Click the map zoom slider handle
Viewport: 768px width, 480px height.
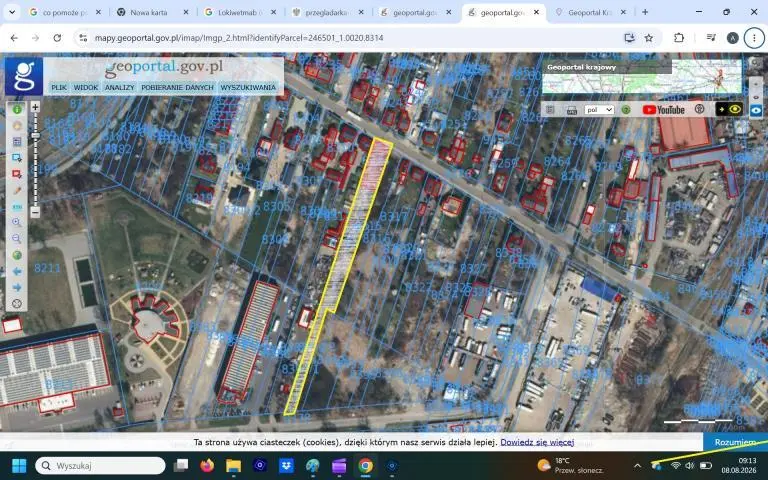[35, 136]
